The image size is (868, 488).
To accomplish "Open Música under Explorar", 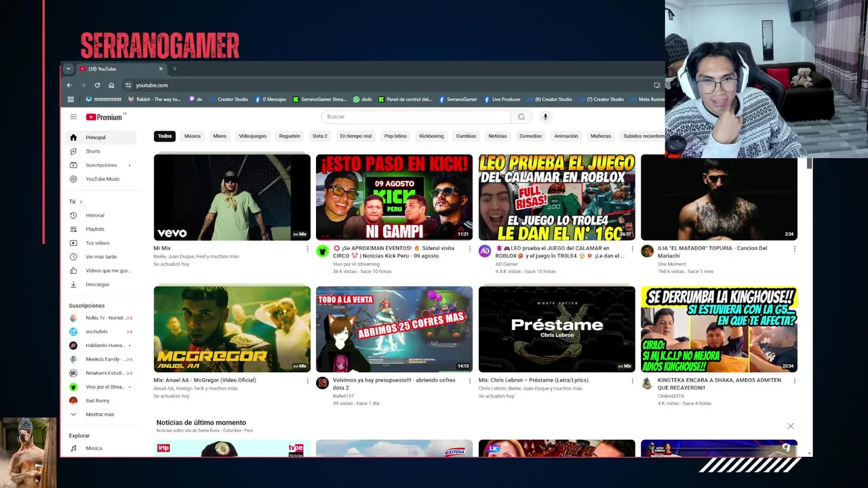I will click(x=100, y=448).
